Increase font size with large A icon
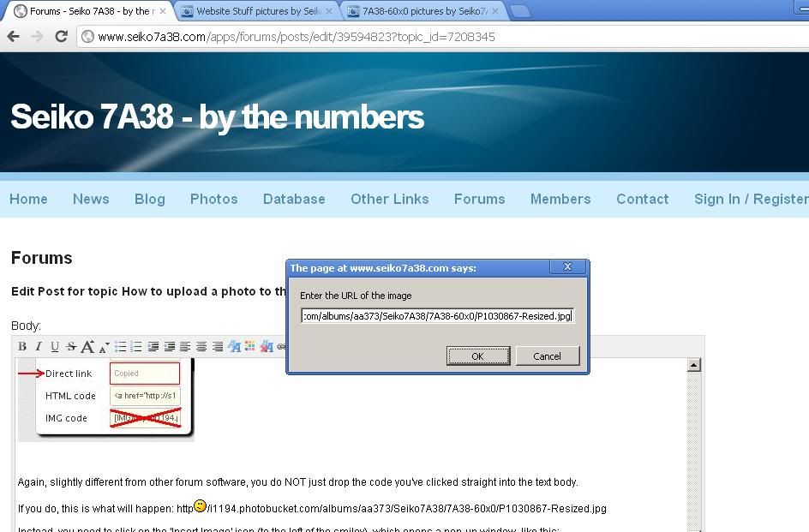This screenshot has width=809, height=532. [87, 347]
